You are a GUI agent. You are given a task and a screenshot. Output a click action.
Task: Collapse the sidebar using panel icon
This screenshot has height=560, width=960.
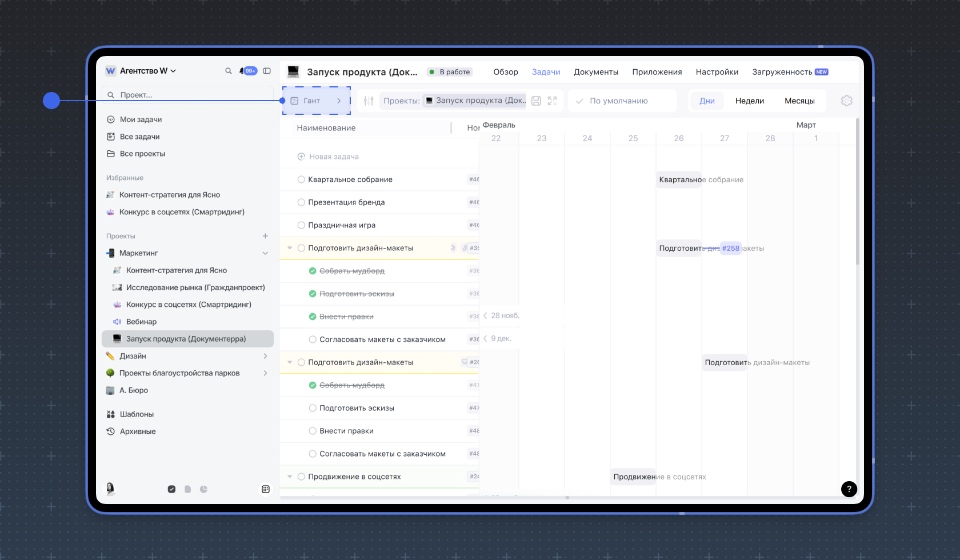(x=267, y=71)
